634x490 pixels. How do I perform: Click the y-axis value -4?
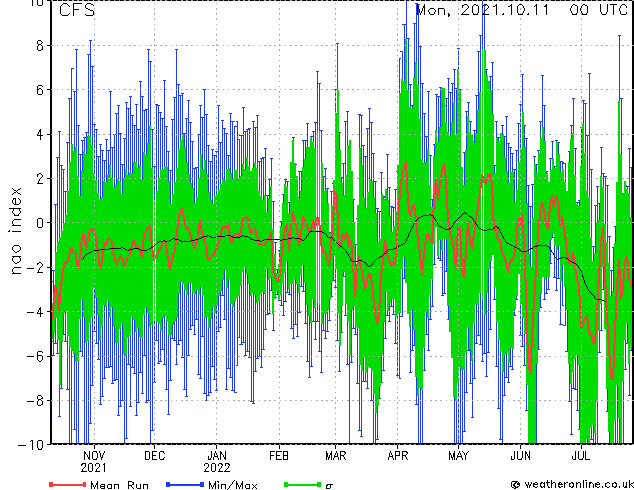[35, 312]
